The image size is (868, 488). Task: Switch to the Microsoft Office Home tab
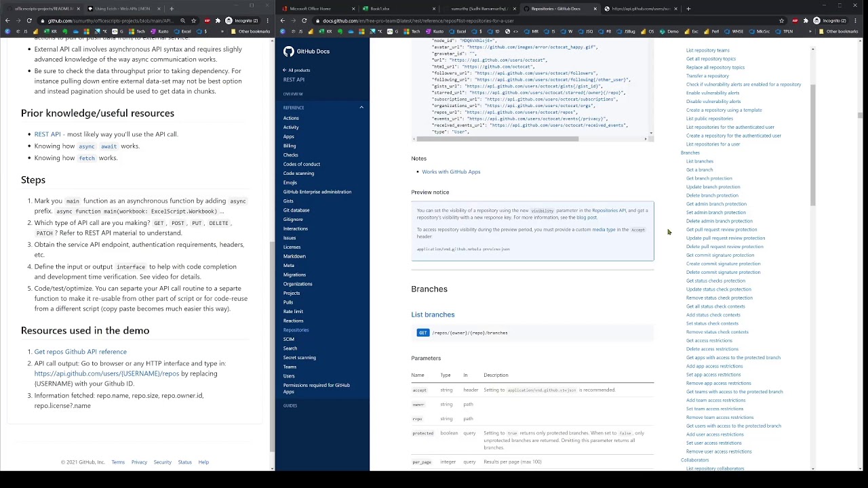[319, 9]
